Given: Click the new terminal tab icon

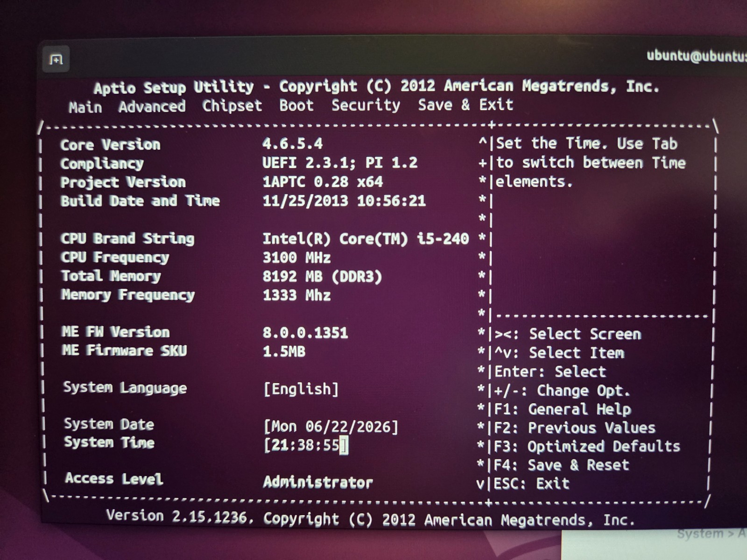Looking at the screenshot, I should click(x=56, y=60).
